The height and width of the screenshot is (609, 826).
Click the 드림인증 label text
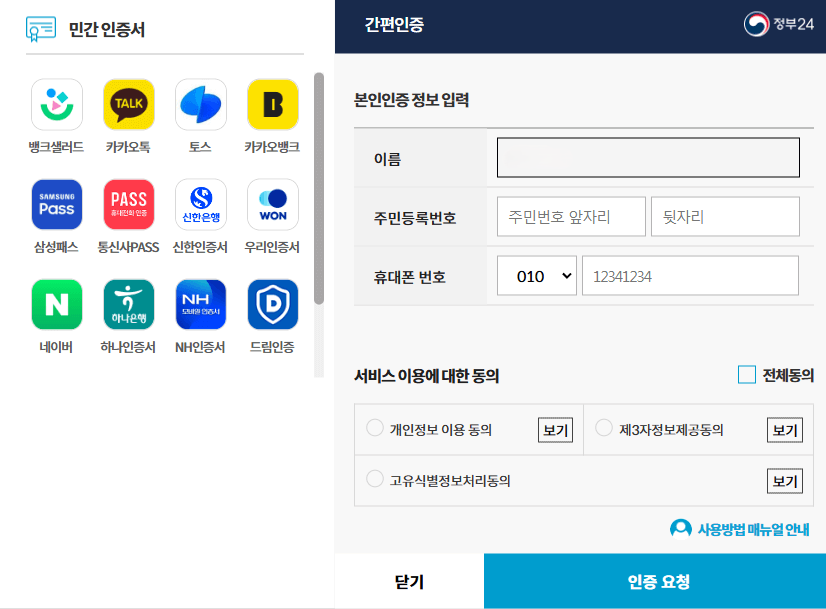pos(272,347)
